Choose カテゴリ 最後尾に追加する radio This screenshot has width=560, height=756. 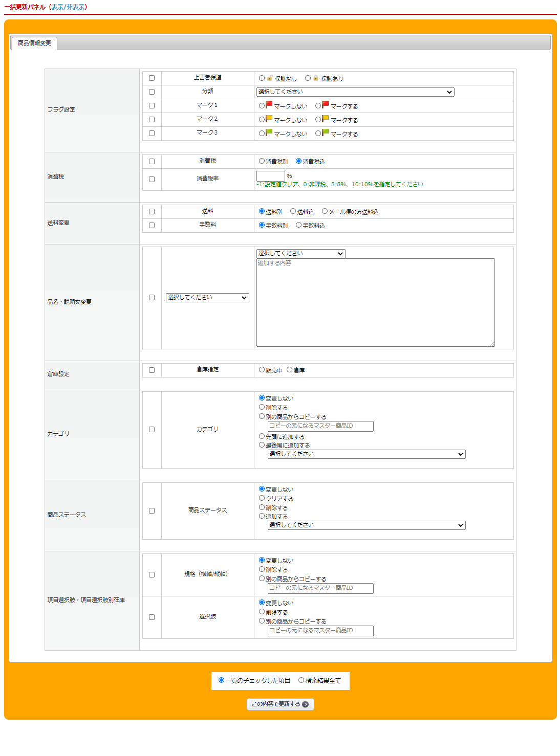[262, 445]
